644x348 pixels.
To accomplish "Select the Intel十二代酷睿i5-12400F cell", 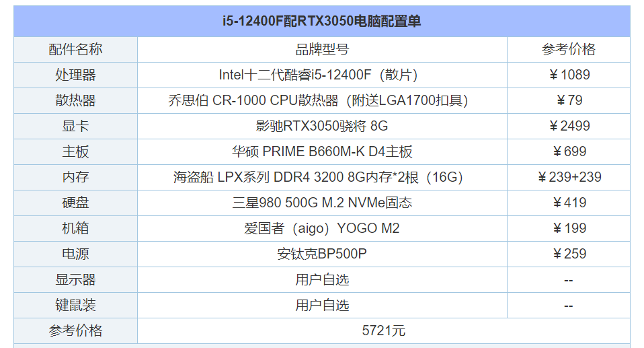I will [322, 75].
